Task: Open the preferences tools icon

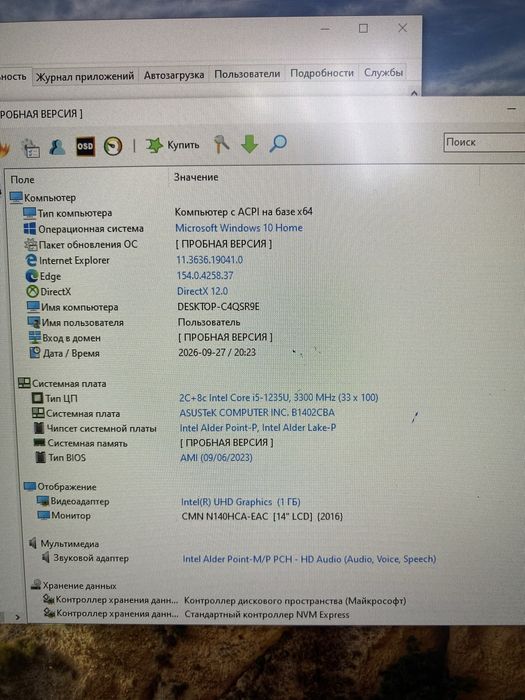Action: [221, 144]
